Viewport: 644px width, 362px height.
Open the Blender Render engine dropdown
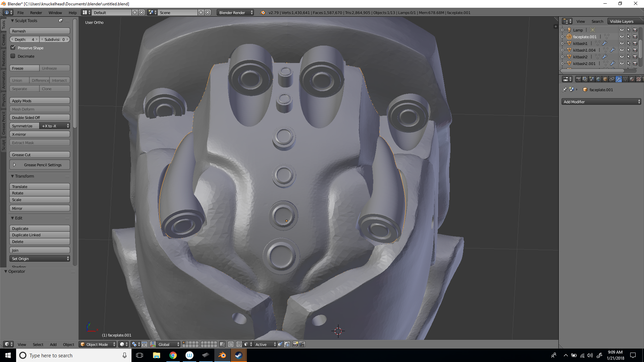click(235, 13)
